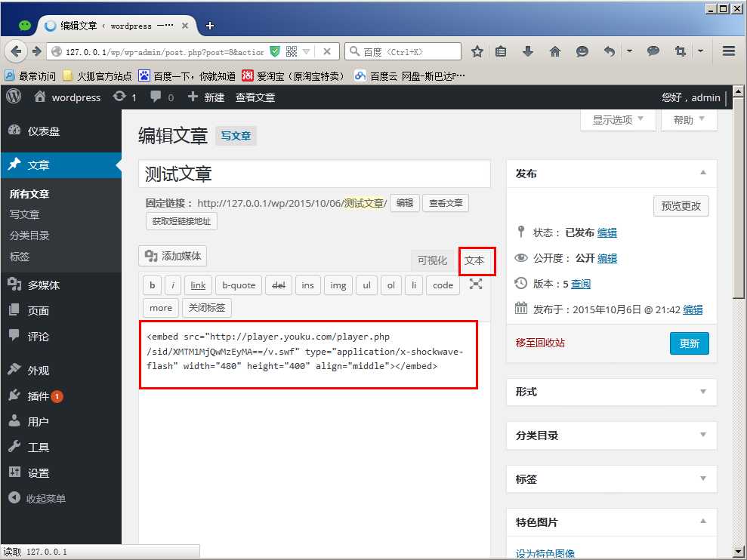The width and height of the screenshot is (747, 560).
Task: Click the b bold quicktag button
Action: [153, 285]
